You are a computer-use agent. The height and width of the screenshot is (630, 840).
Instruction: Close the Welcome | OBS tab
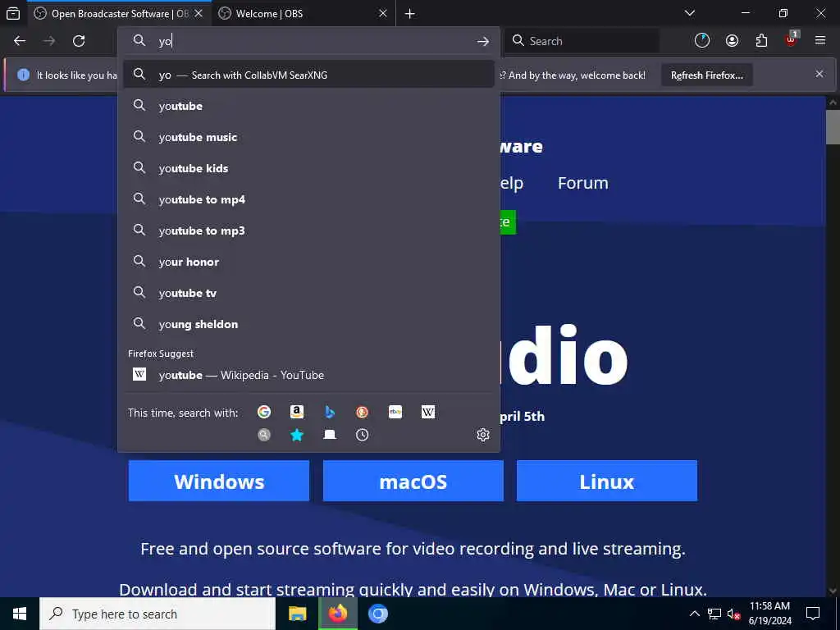point(383,13)
